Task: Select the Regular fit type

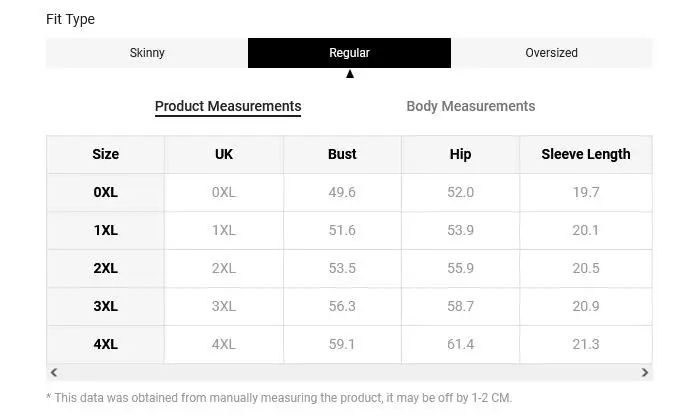Action: (x=349, y=53)
